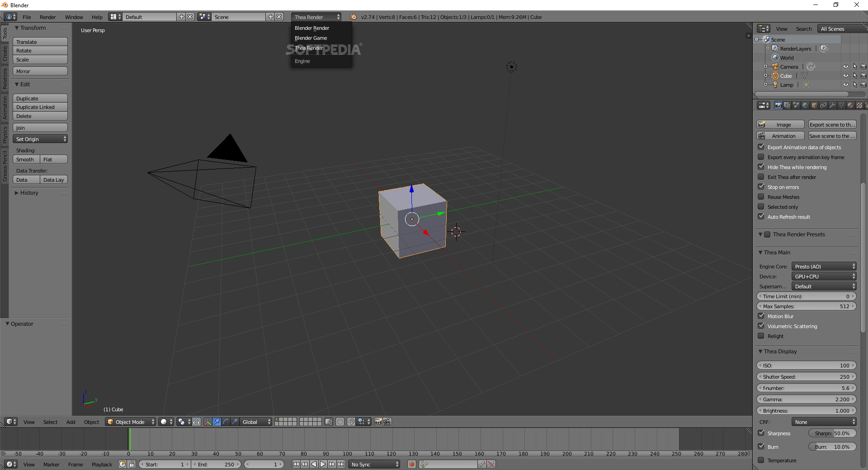Enable Relight checkbox
Image resolution: width=868 pixels, height=470 pixels.
coord(761,336)
